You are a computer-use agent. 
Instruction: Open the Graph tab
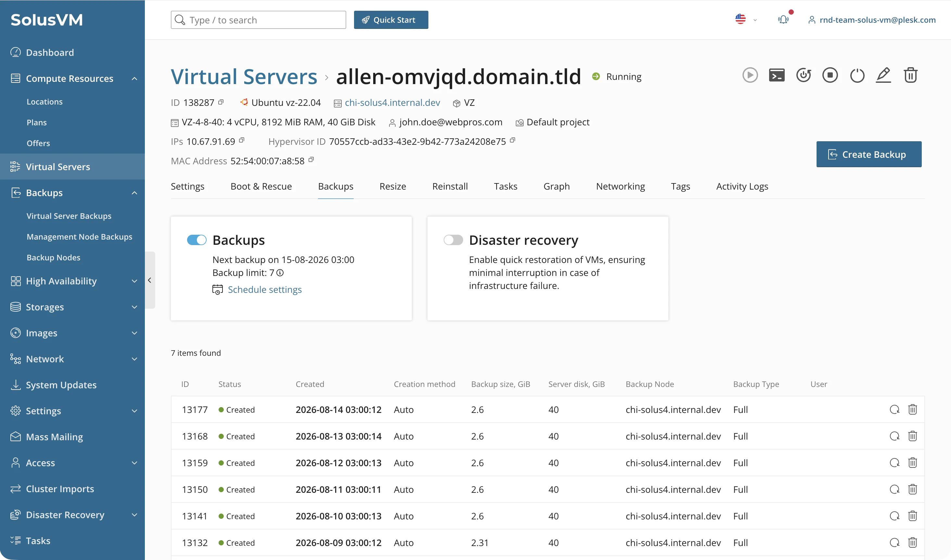(556, 186)
